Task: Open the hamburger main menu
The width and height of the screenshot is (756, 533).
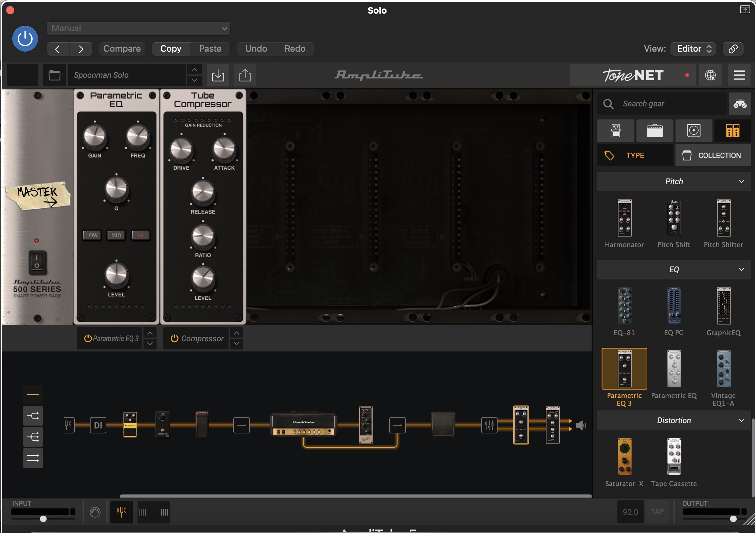Action: (739, 75)
